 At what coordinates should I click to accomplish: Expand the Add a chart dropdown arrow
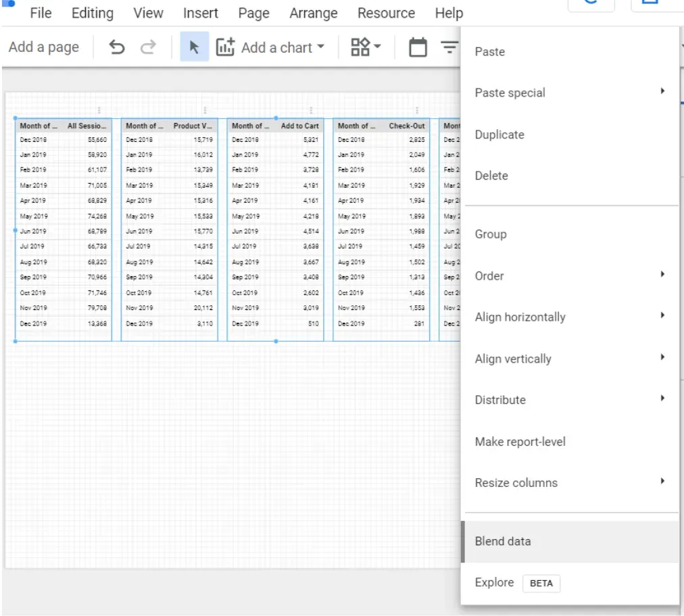pyautogui.click(x=320, y=46)
